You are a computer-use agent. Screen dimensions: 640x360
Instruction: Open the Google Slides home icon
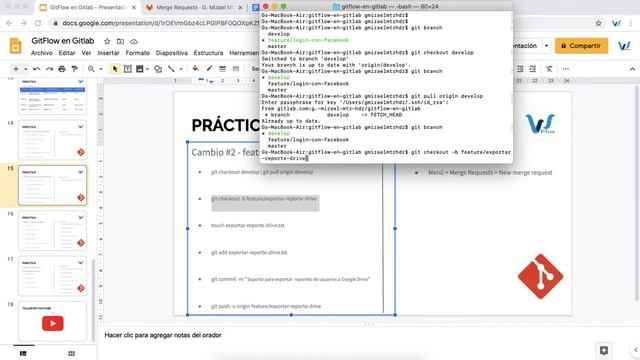tap(16, 46)
